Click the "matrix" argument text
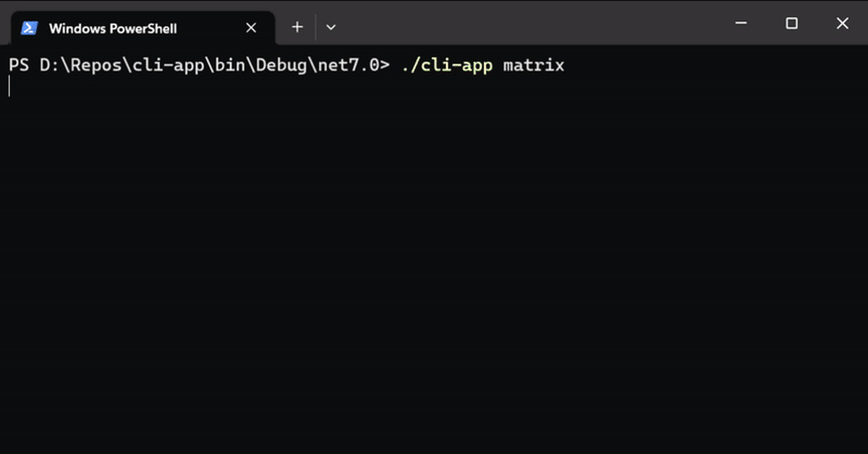Viewport: 868px width, 454px height. [534, 65]
